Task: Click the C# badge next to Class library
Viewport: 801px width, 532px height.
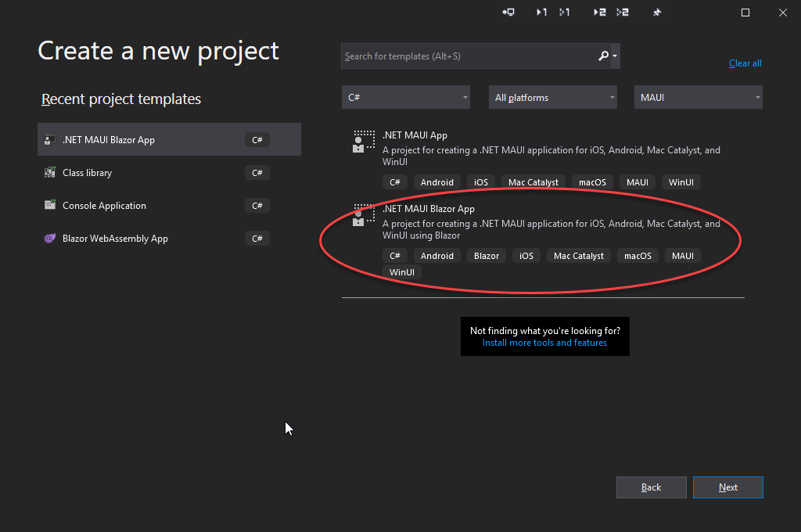Action: pyautogui.click(x=257, y=173)
